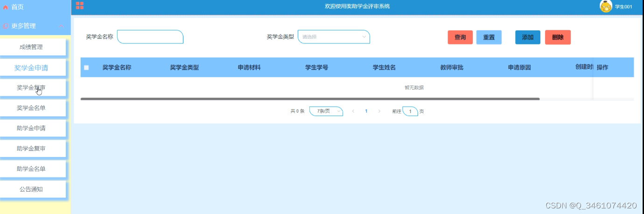Click the 学生001 username label
644x214 pixels.
tap(623, 7)
